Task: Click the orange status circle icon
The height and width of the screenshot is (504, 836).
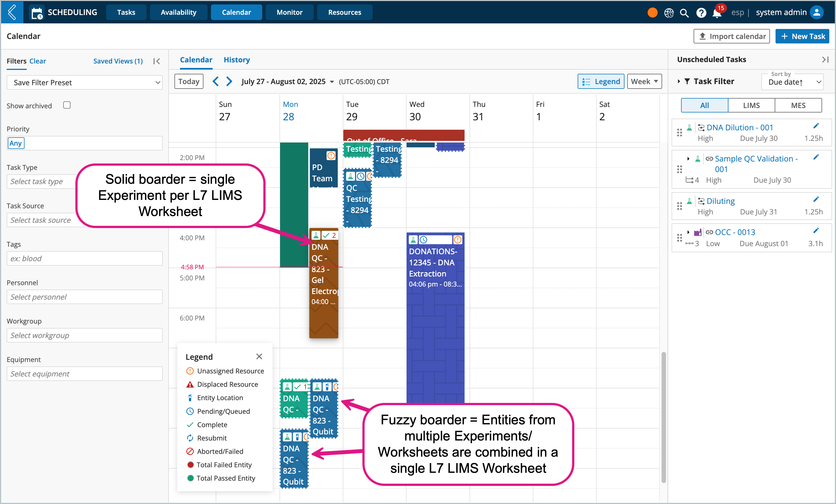Action: pos(652,13)
